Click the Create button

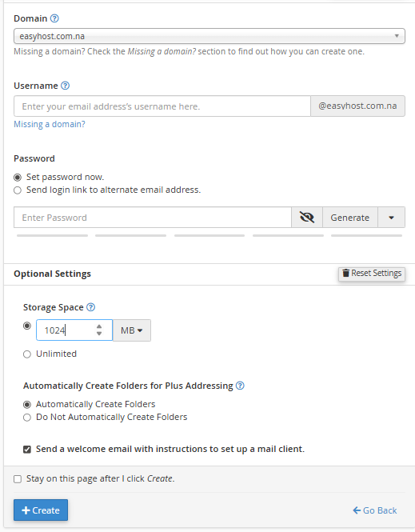[41, 510]
